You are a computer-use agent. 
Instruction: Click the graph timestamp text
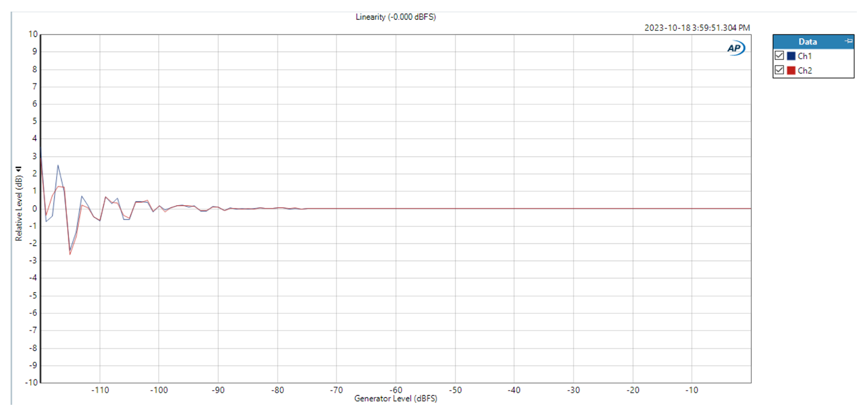pos(697,28)
